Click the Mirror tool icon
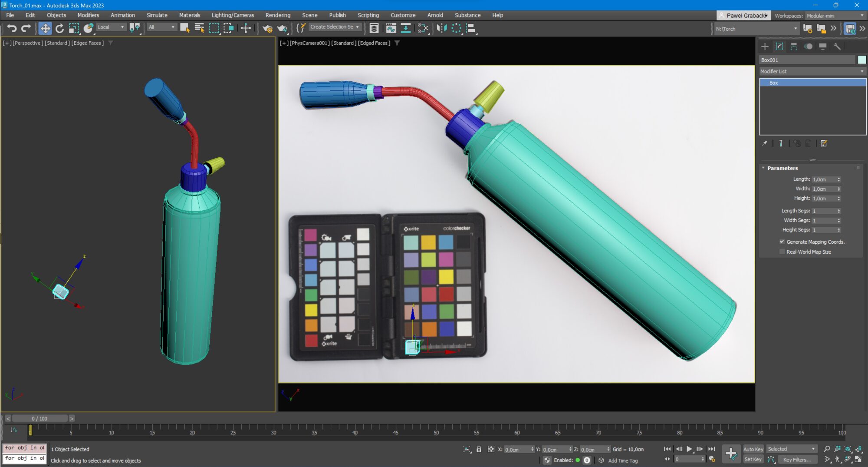Viewport: 868px width, 467px height. [441, 29]
